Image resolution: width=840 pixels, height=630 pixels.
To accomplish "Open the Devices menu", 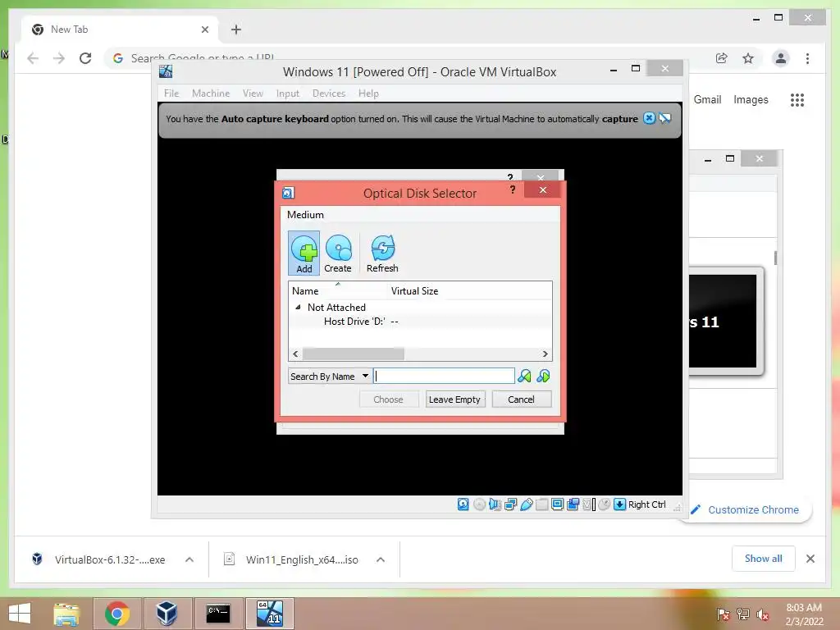I will point(328,94).
